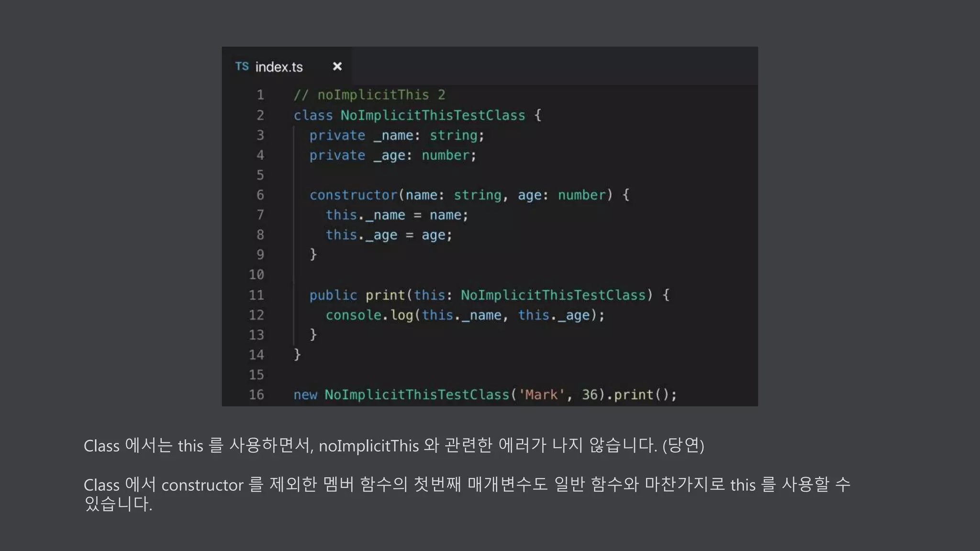Screen dimensions: 980x551
Task: Click the 'constructor' keyword on line 6
Action: 353,195
